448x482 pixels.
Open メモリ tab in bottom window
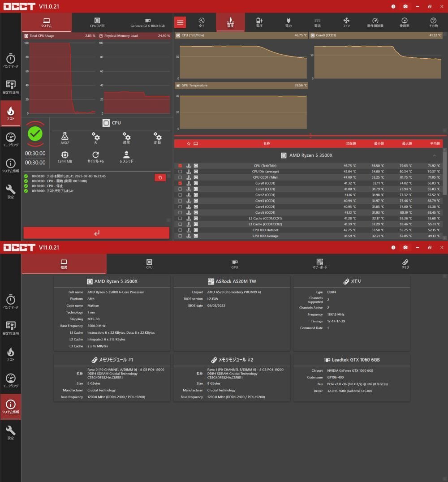[405, 264]
